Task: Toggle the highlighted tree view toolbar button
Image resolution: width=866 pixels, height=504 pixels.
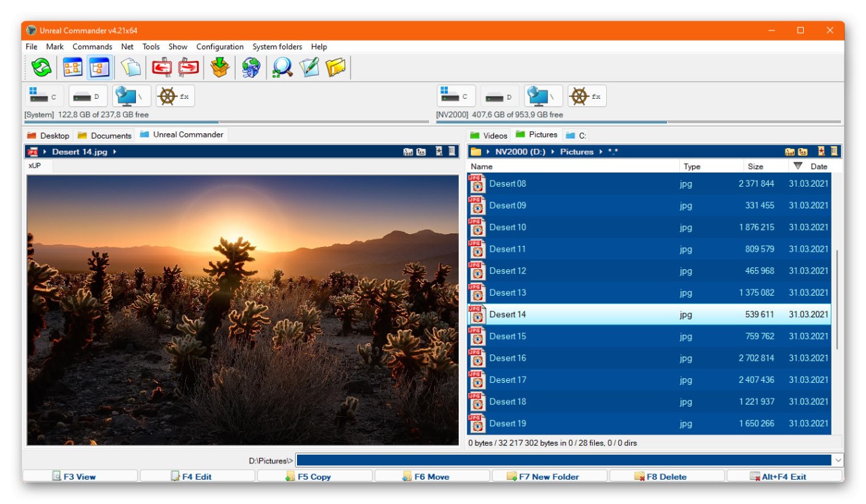Action: click(99, 68)
